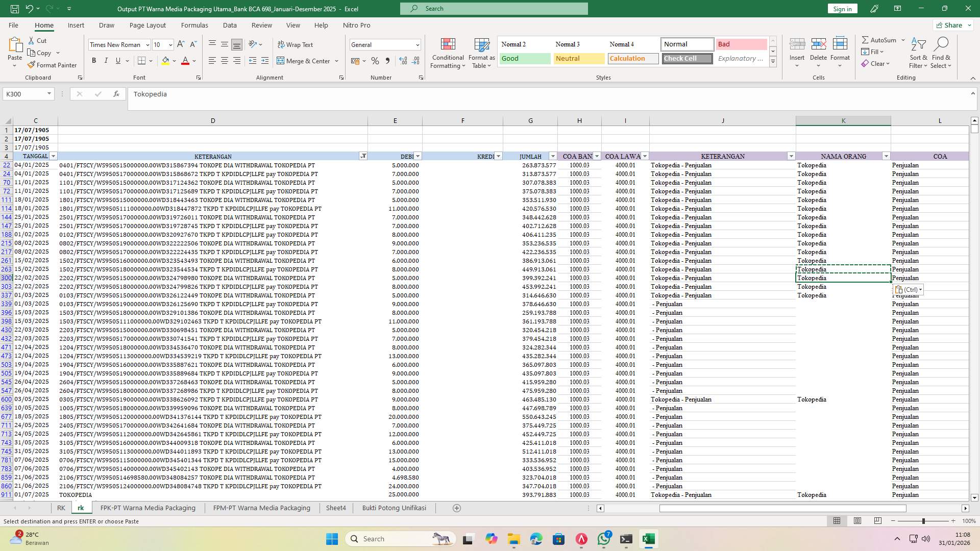Click the Format as Table icon
The width and height of the screenshot is (980, 551).
[x=480, y=53]
